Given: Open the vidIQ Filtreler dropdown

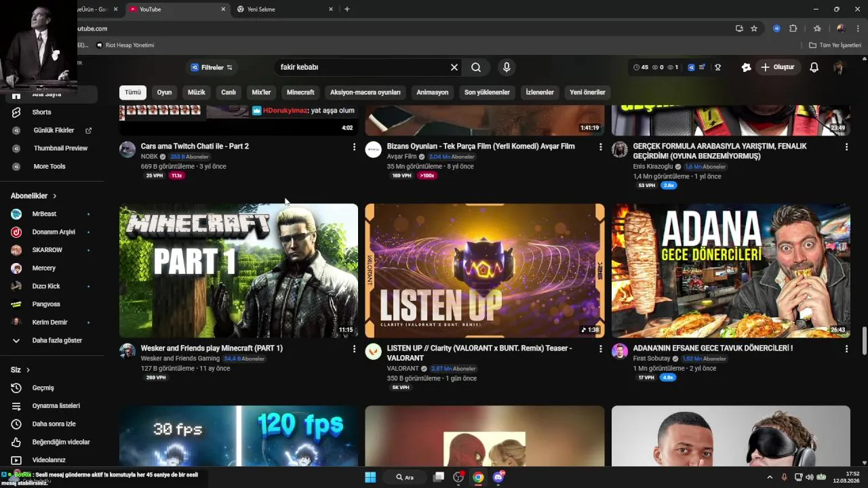Looking at the screenshot, I should tap(212, 67).
